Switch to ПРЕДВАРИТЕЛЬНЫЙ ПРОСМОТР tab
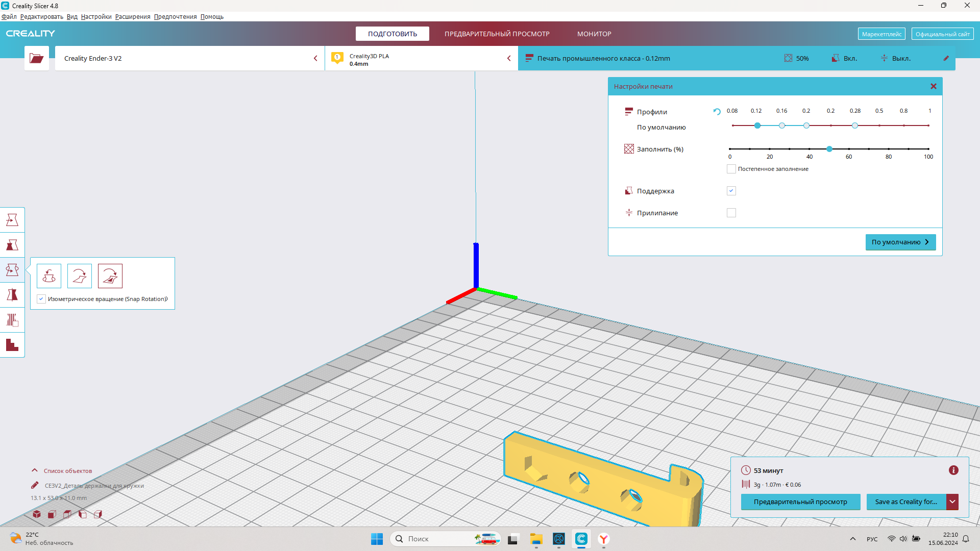Image resolution: width=980 pixels, height=551 pixels. coord(497,34)
